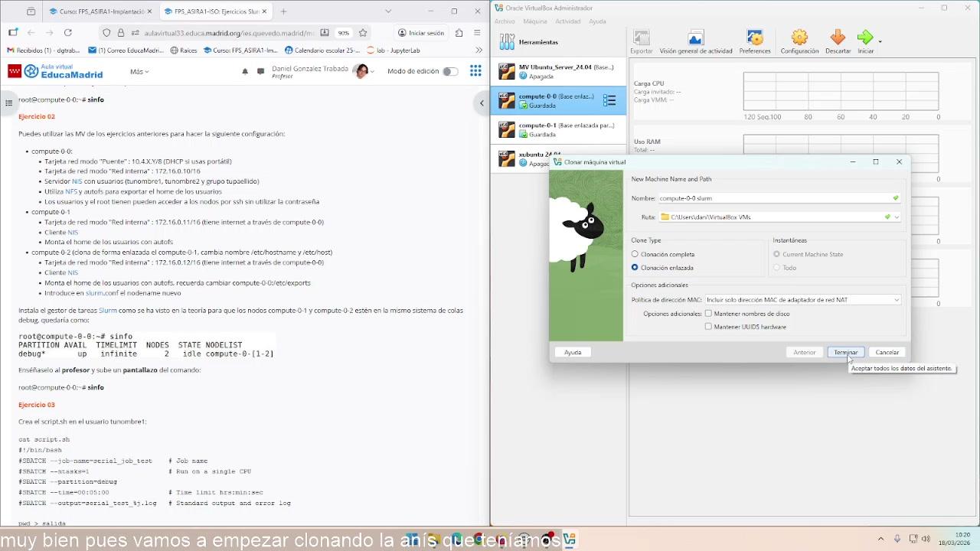Open Moodle notifications bell
980x551 pixels.
(x=245, y=71)
